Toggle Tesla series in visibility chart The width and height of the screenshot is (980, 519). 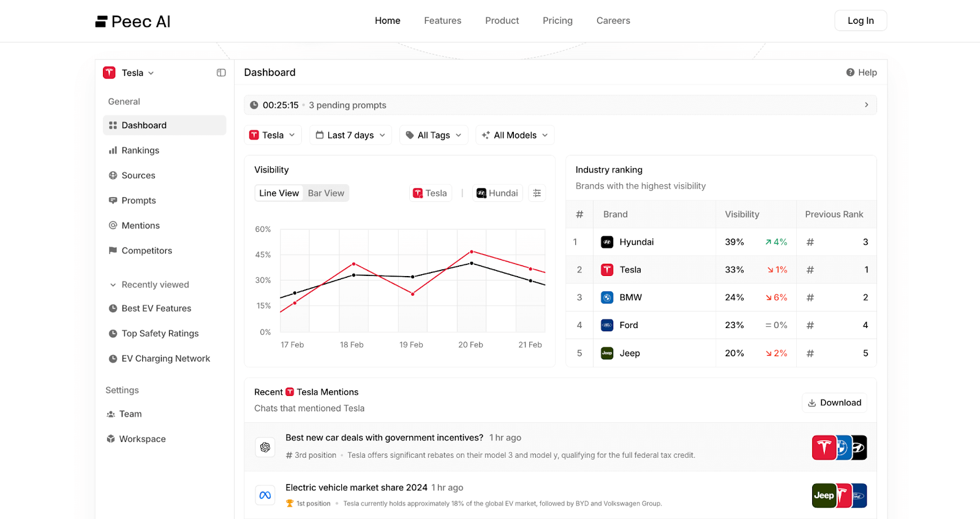point(431,193)
